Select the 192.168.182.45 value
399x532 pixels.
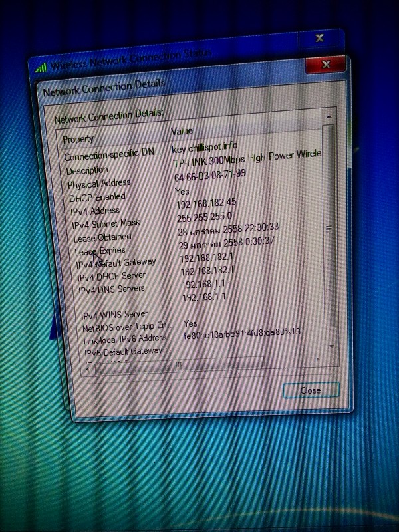pos(206,203)
